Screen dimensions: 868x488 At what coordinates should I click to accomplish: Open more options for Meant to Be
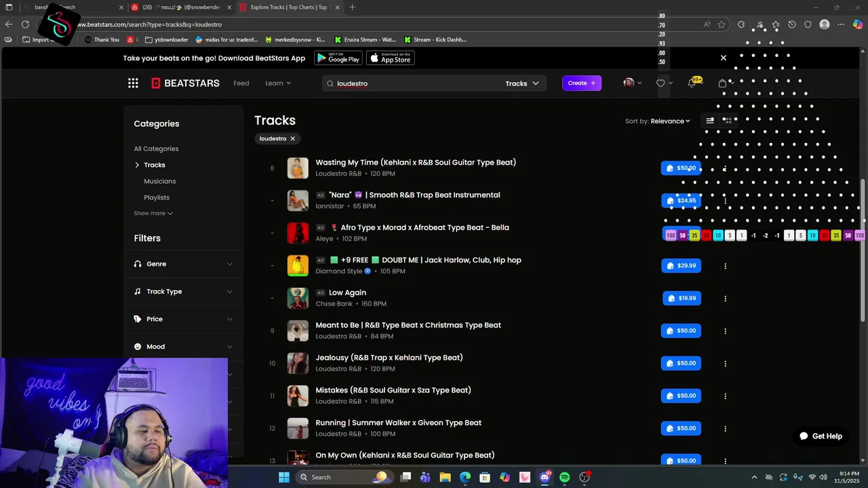[x=725, y=331]
